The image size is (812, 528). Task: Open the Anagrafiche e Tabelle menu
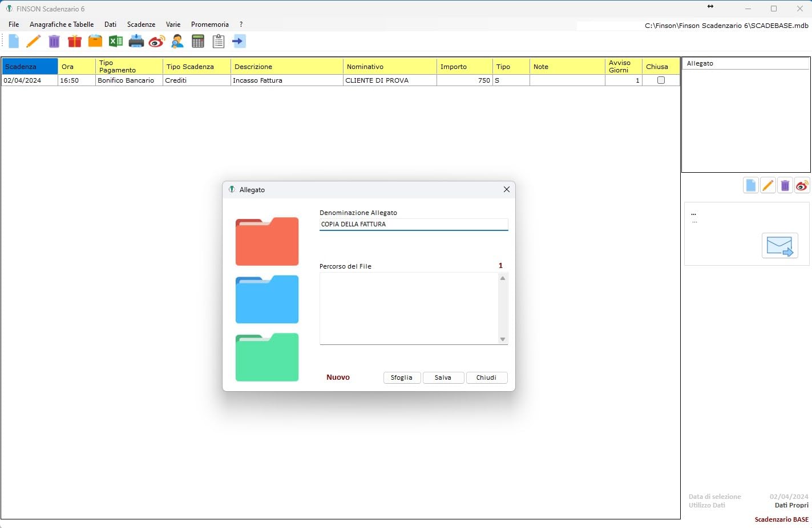click(x=62, y=25)
